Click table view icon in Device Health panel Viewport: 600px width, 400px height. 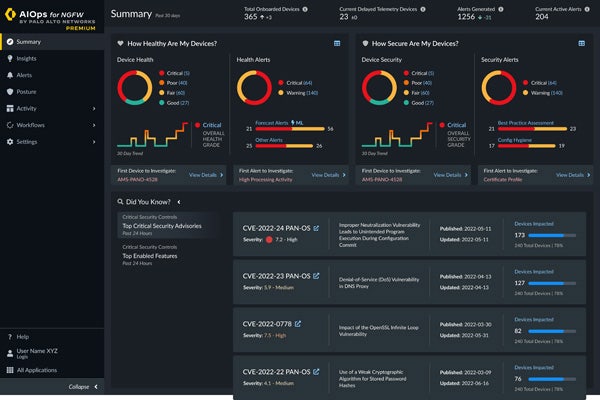[336, 44]
